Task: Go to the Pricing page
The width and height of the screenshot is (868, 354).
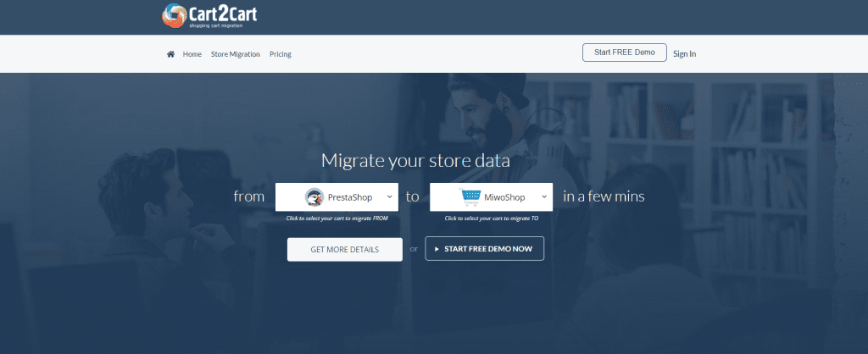Action: (280, 54)
